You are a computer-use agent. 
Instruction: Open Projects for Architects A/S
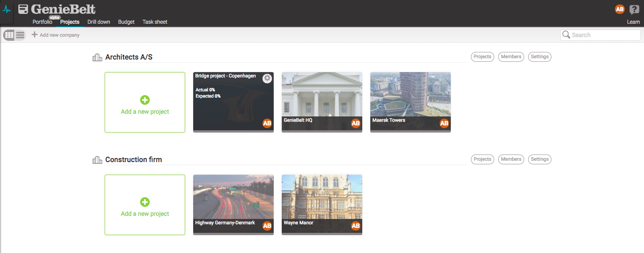pos(483,57)
